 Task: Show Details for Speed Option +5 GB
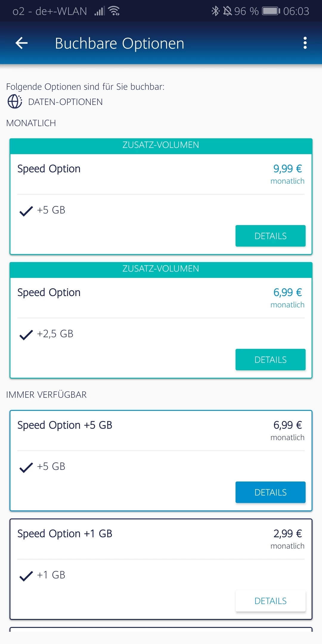pyautogui.click(x=270, y=492)
